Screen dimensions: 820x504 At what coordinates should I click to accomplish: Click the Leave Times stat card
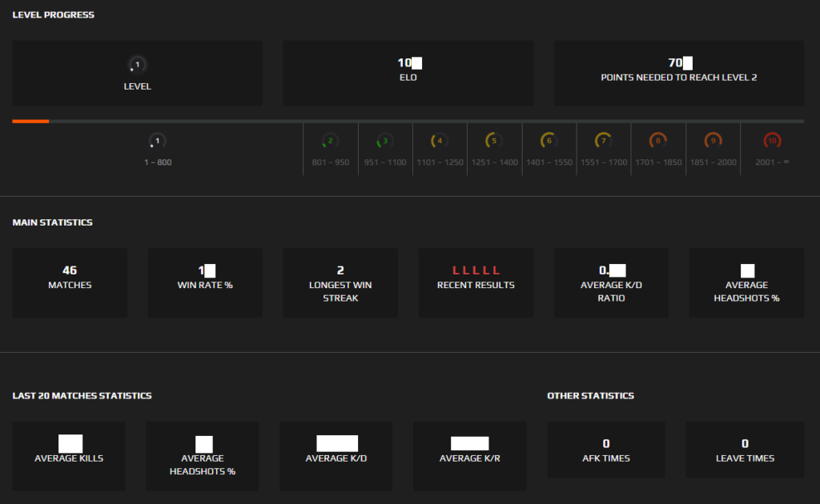[x=744, y=449]
